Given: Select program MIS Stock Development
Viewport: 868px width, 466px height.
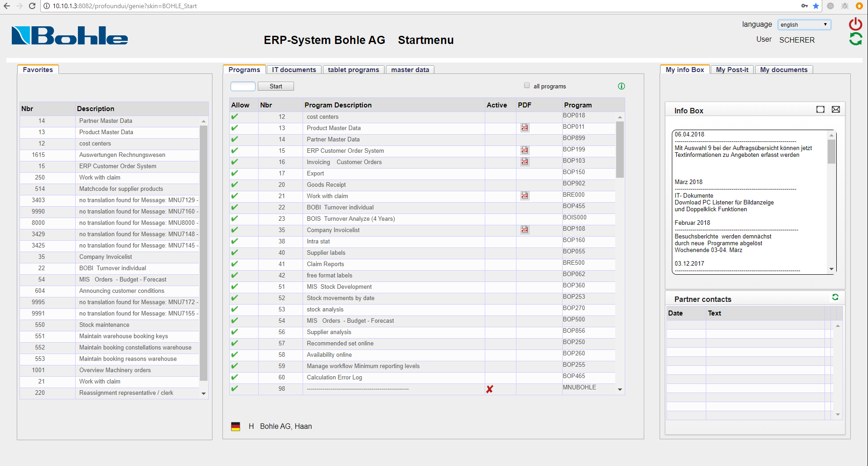Looking at the screenshot, I should 422,286.
